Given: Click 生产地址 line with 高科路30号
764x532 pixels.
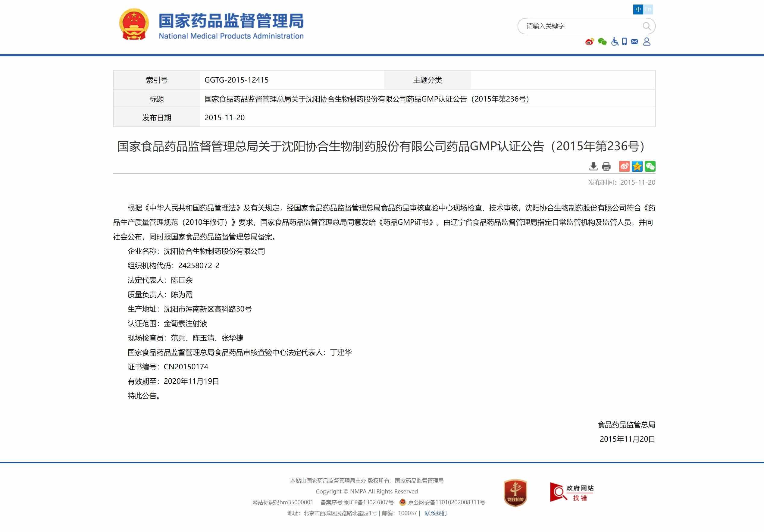Looking at the screenshot, I should pyautogui.click(x=190, y=309).
